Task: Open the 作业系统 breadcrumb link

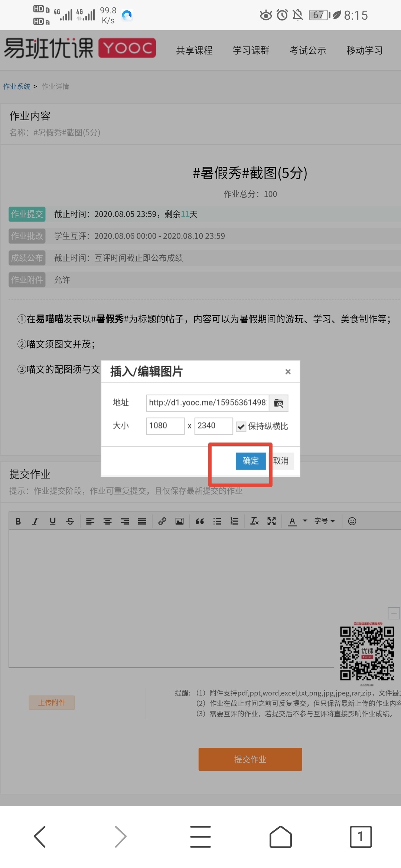Action: [17, 86]
